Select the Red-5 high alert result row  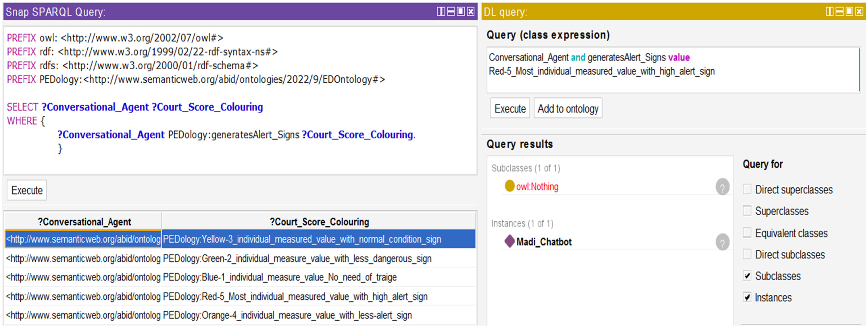(295, 296)
